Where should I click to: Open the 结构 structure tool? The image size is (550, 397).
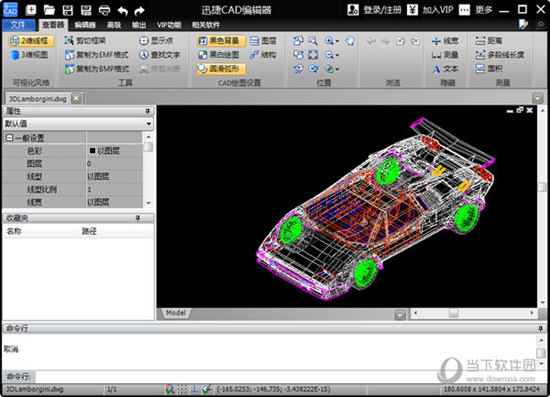[x=263, y=55]
